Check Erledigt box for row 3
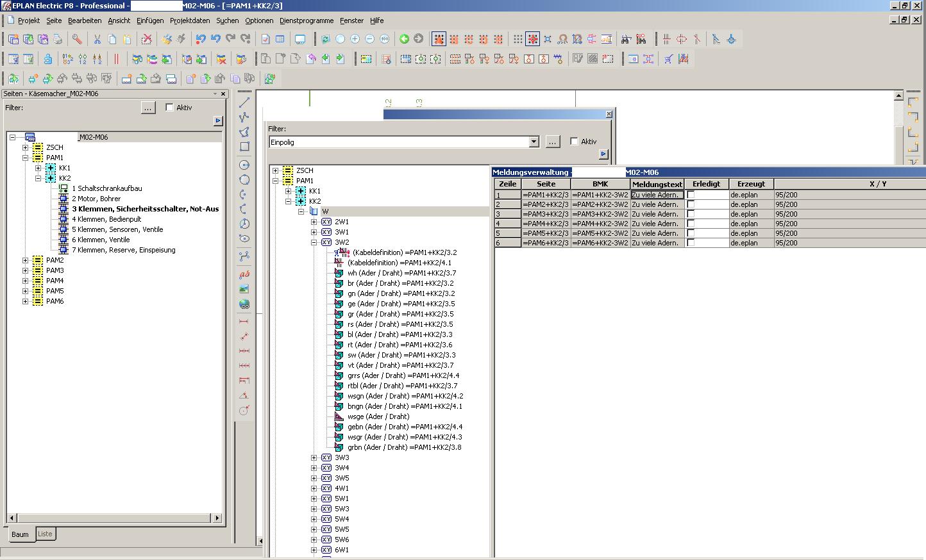 click(691, 214)
